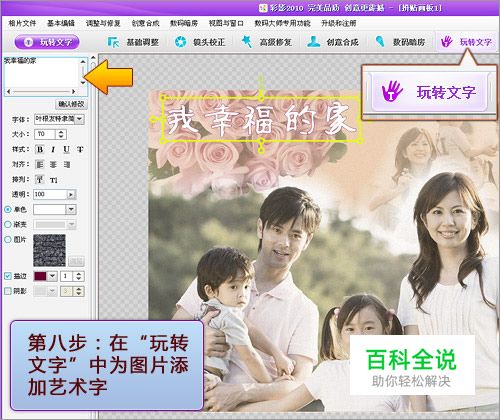This screenshot has height=420, width=500.
Task: Open the stroke color dropdown arrow
Action: pyautogui.click(x=52, y=276)
